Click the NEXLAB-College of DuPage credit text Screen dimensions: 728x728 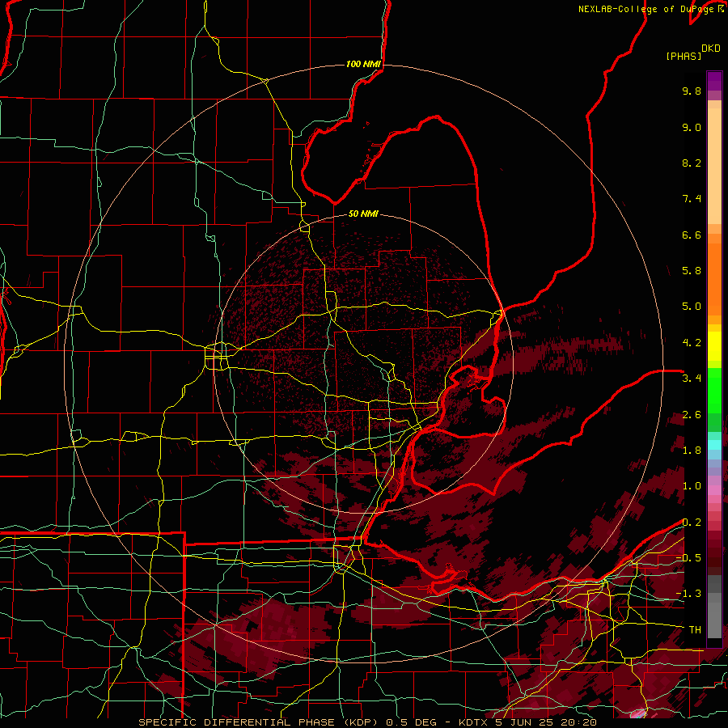[647, 9]
